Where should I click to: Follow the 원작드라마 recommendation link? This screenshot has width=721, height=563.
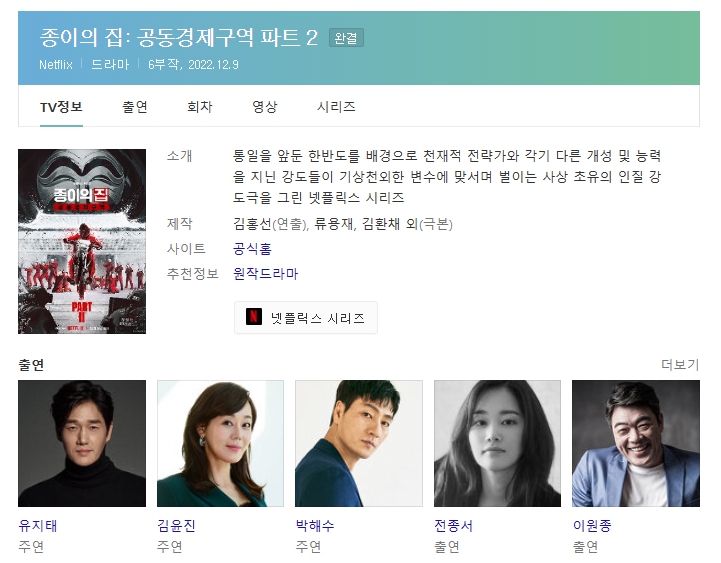coord(266,274)
